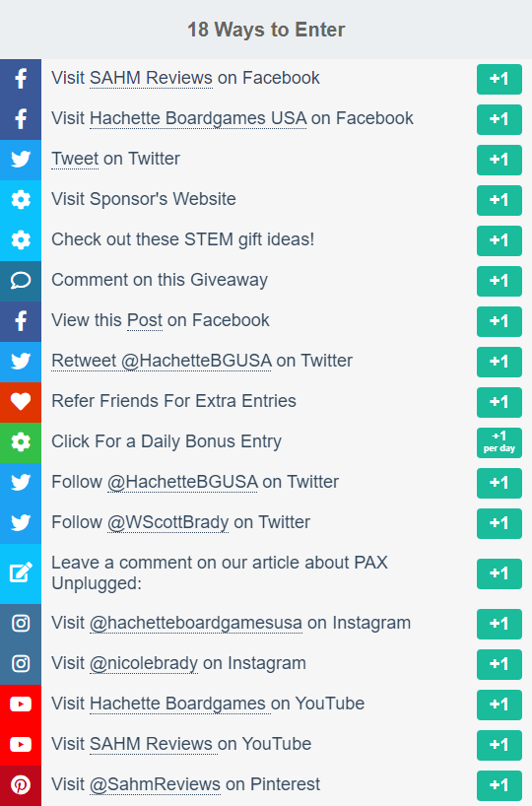The width and height of the screenshot is (532, 806).
Task: Expand Follow @HachetteBGUSA on Twitter entry
Action: (x=266, y=483)
